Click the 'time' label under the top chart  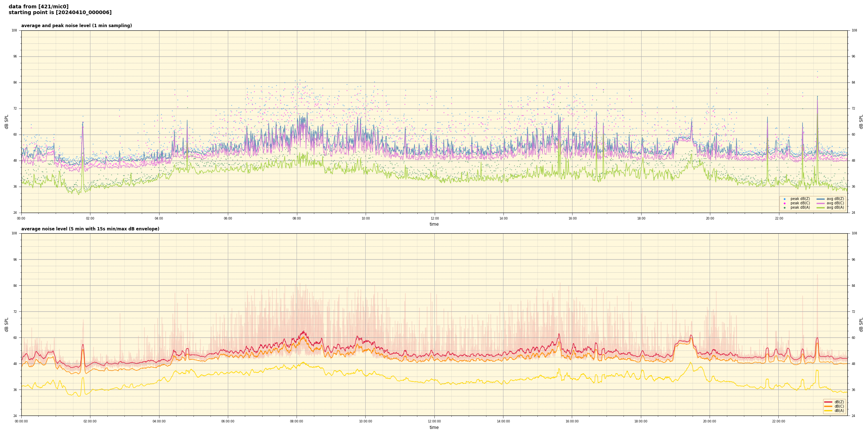coord(434,224)
